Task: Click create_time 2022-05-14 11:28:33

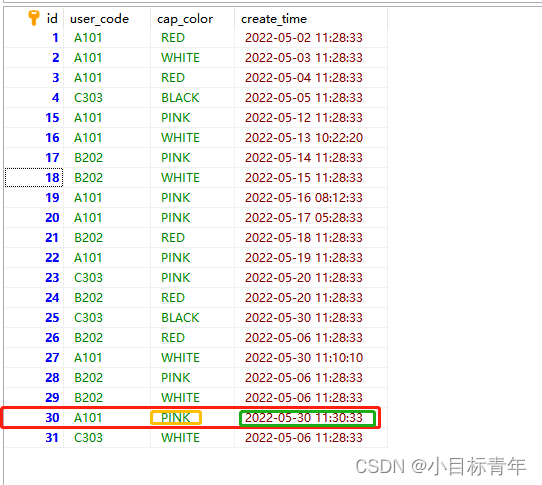Action: pos(304,158)
